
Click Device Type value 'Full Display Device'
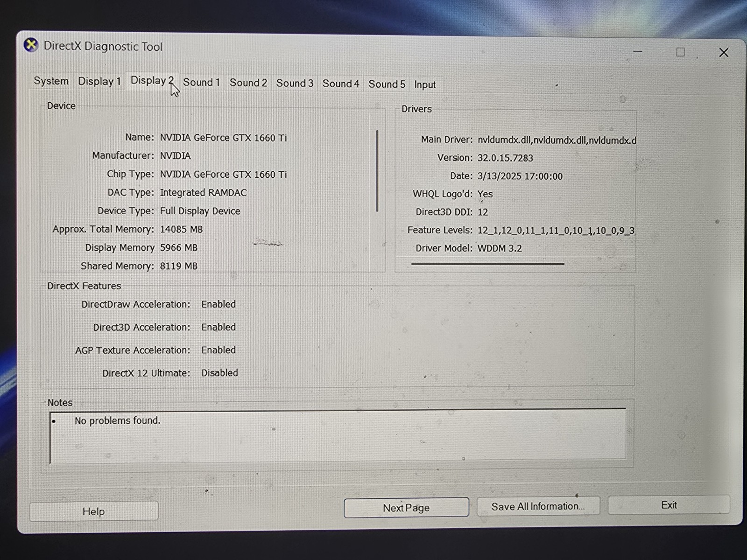[x=200, y=211]
